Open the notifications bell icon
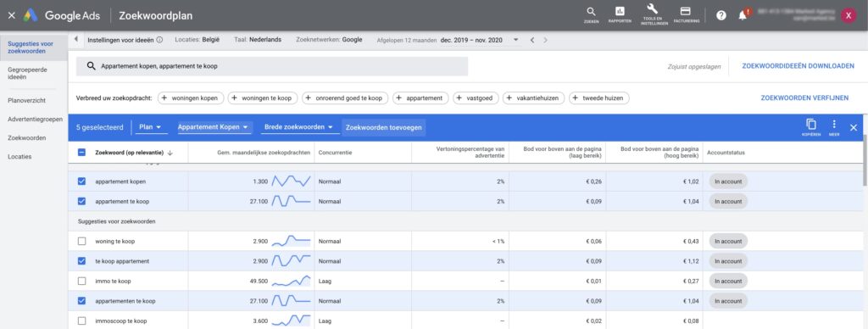This screenshot has width=868, height=329. tap(743, 15)
